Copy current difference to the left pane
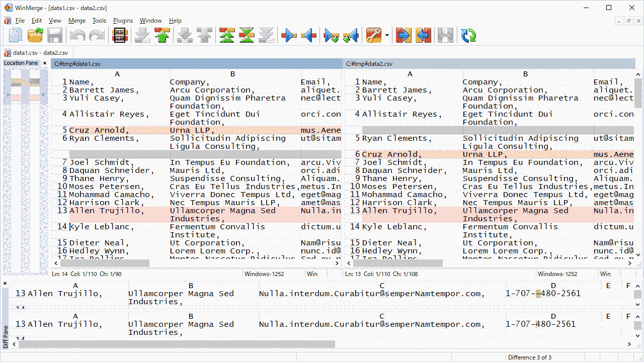Viewport: 644px width, 362px height. coord(308,35)
